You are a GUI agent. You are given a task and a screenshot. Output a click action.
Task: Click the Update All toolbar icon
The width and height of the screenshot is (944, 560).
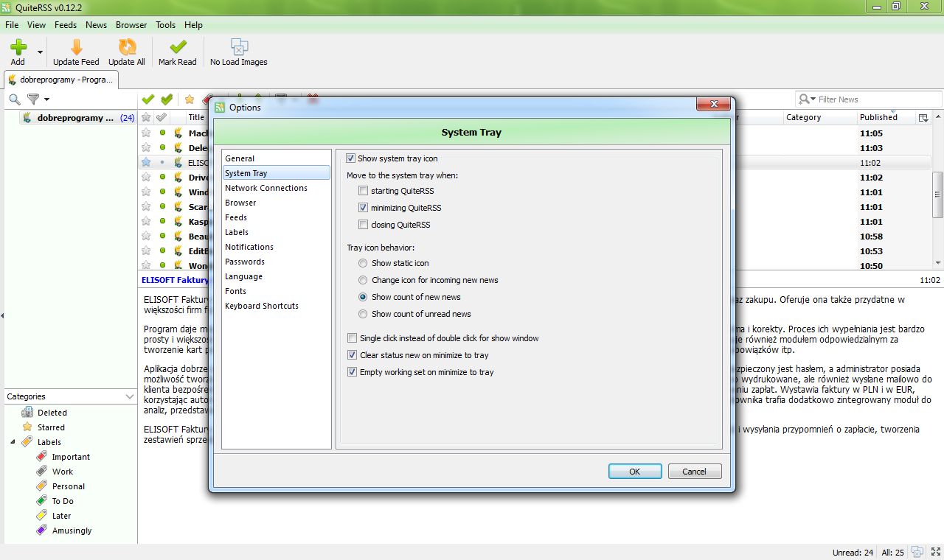(127, 47)
